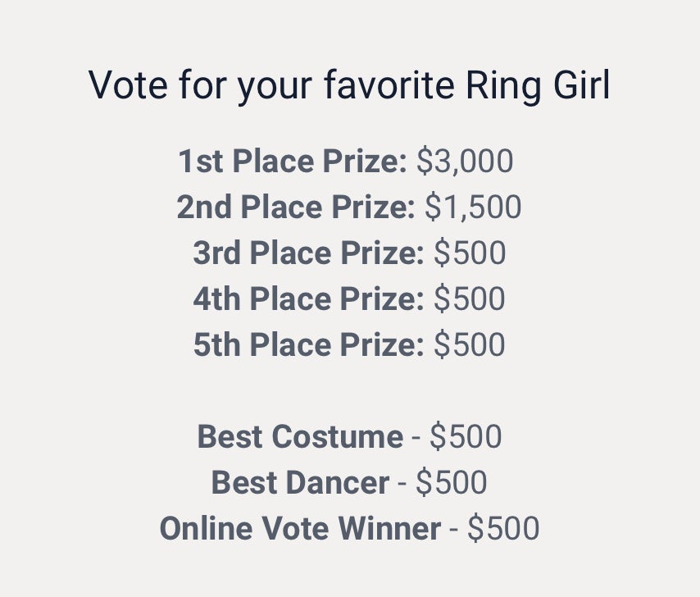Click the $500 amount for Online Vote Winner
700x597 pixels.
[503, 529]
